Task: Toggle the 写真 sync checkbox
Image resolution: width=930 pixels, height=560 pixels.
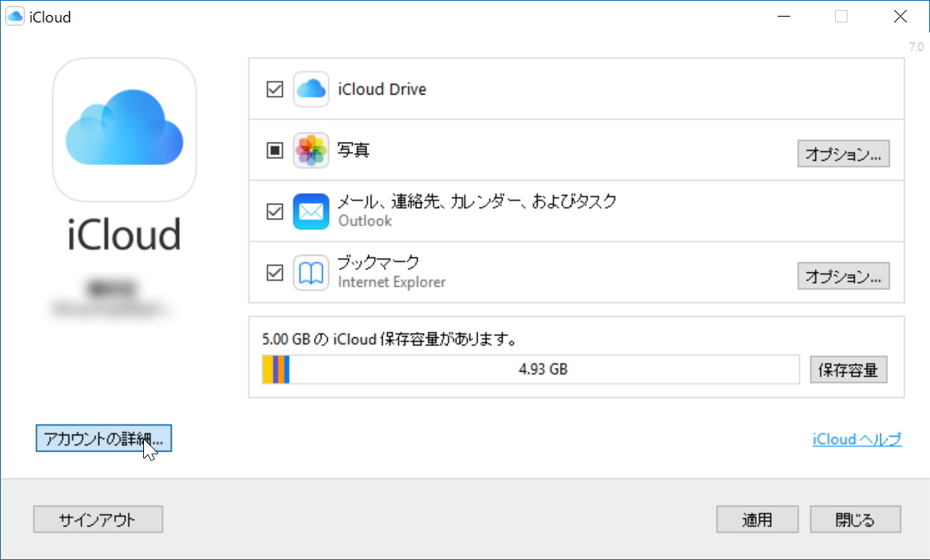Action: click(275, 150)
